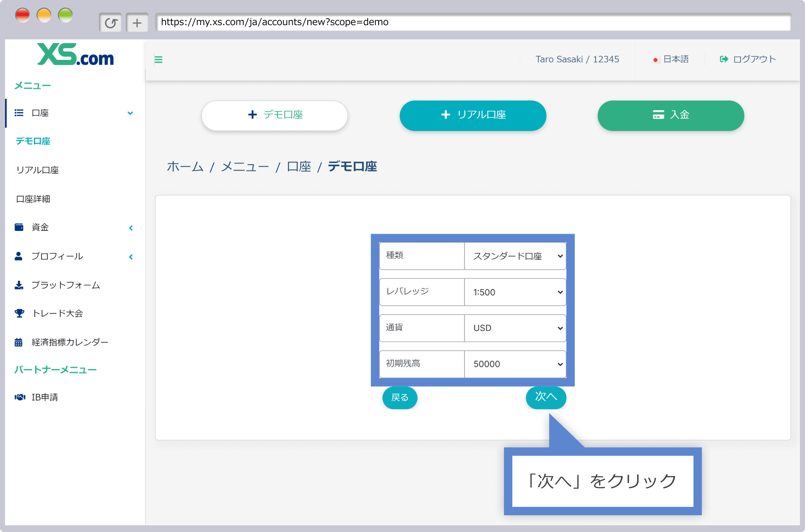Viewport: 805px width, 532px height.
Task: Open the レバレッジ 1:500 dropdown
Action: point(515,292)
